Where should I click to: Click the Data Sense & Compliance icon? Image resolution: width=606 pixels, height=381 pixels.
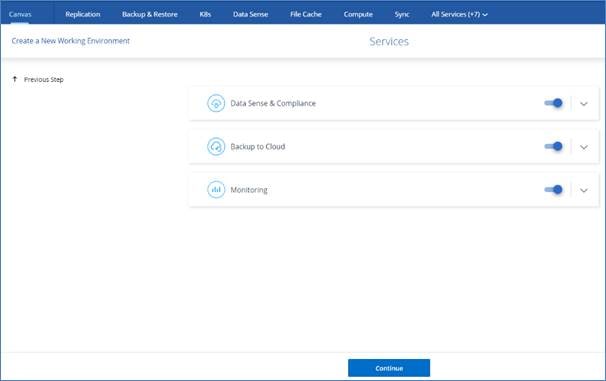(216, 103)
